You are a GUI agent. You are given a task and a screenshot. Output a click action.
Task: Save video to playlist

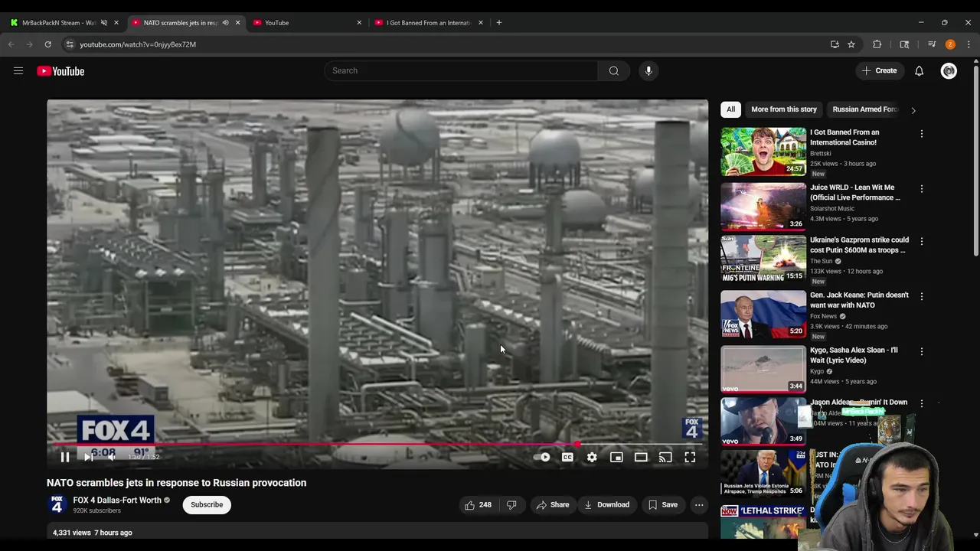pyautogui.click(x=662, y=505)
